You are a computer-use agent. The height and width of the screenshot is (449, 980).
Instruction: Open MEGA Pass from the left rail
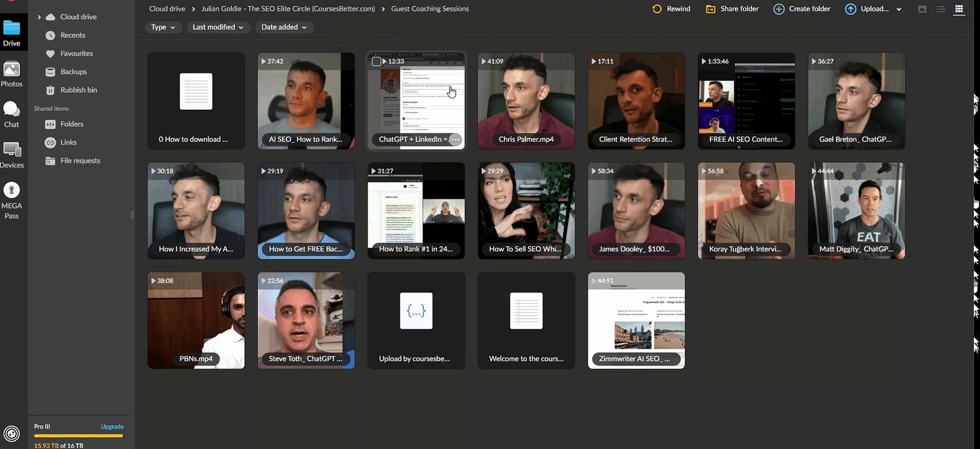coord(12,201)
